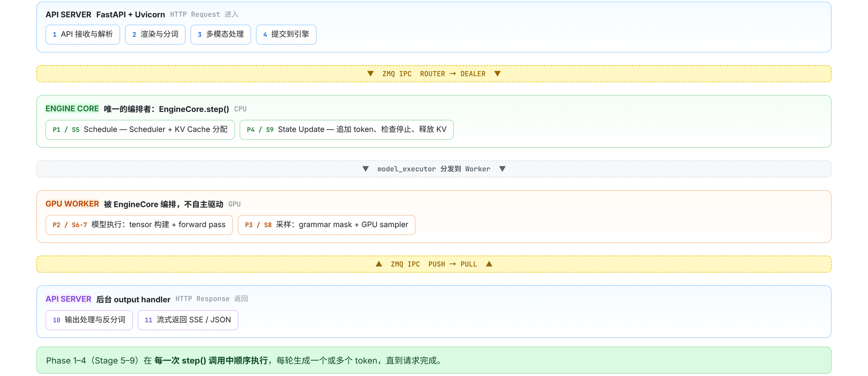Click the 'GPU' tag in GPU Worker
Screen dimensions: 868x376
click(x=235, y=205)
